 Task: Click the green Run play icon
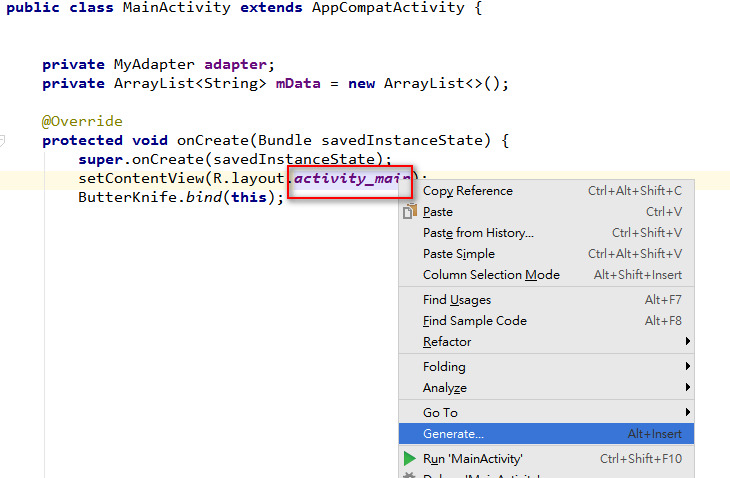coord(410,458)
